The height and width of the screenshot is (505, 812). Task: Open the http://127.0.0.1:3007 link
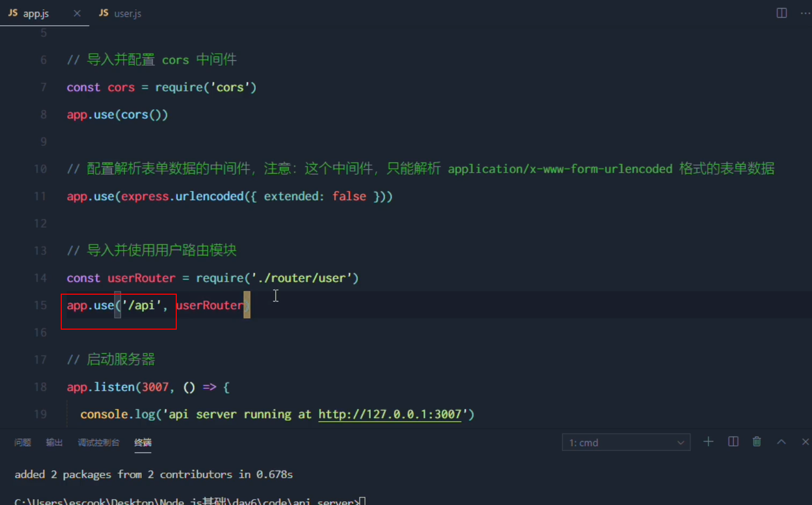[x=390, y=415]
